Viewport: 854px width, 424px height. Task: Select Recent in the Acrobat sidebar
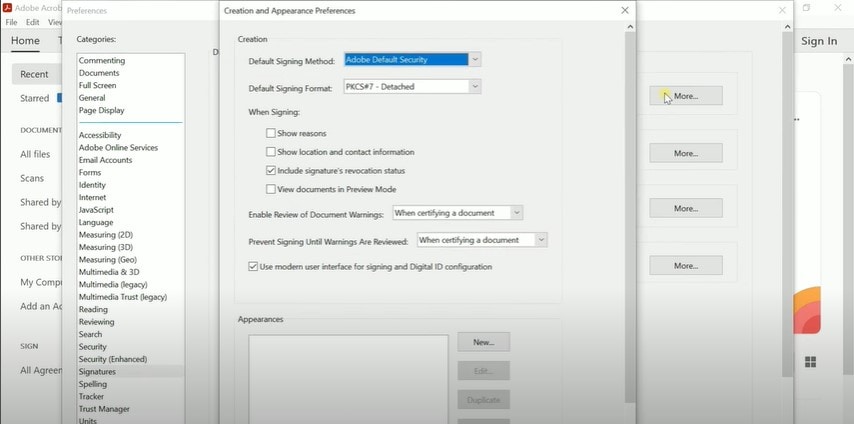point(34,74)
